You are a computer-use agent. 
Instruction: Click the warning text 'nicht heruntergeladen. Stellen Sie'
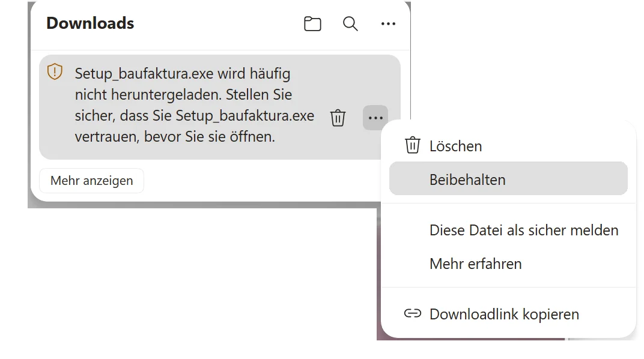[x=183, y=95]
